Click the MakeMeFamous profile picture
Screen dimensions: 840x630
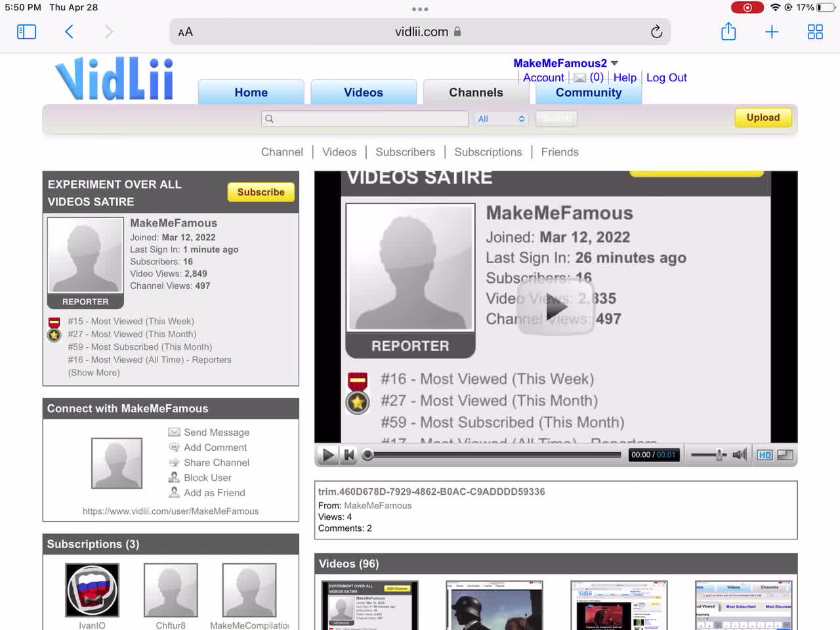pos(85,255)
